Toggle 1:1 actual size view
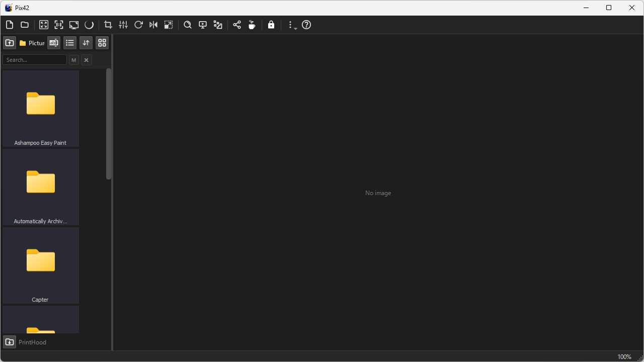 59,25
